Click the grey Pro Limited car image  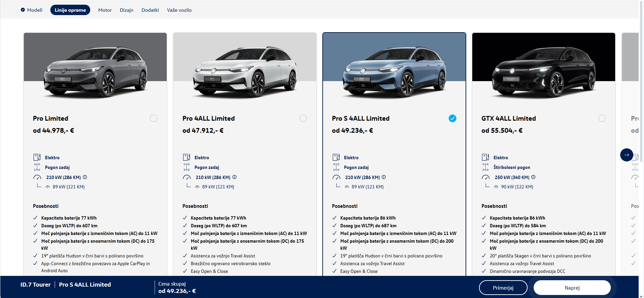95,72
